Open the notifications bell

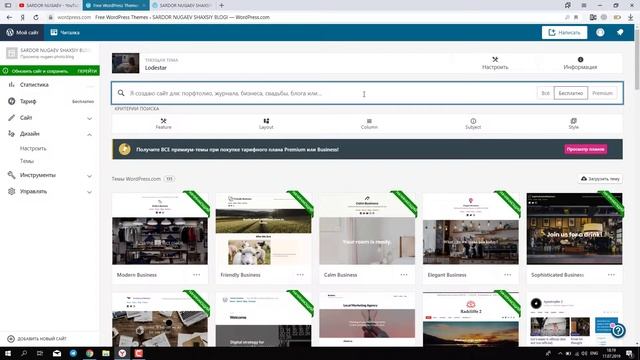[620, 33]
